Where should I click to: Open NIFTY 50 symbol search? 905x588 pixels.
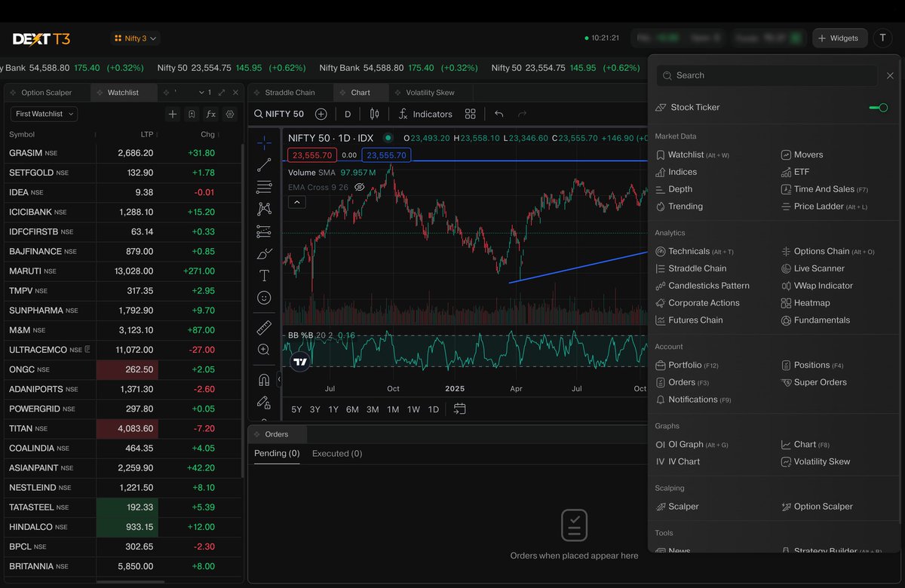click(279, 114)
